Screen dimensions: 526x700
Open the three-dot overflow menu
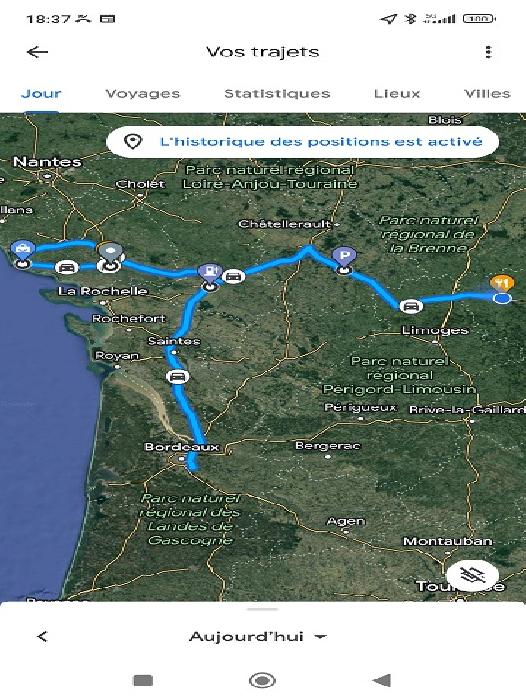(x=488, y=52)
